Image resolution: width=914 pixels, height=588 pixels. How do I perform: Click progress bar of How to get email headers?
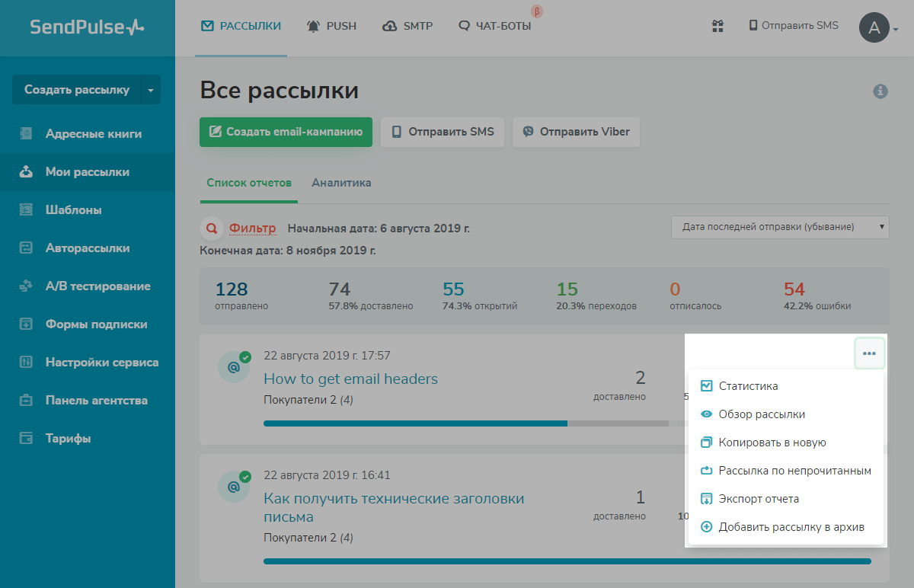coord(466,423)
